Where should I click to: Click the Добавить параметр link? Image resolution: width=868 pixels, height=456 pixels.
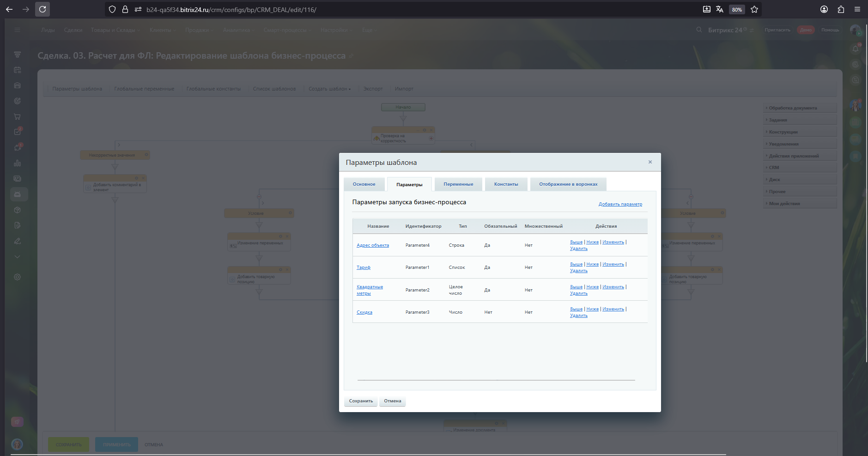(620, 204)
